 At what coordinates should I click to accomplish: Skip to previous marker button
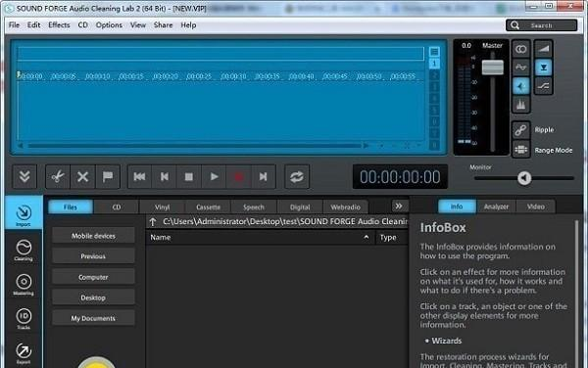[x=165, y=177]
